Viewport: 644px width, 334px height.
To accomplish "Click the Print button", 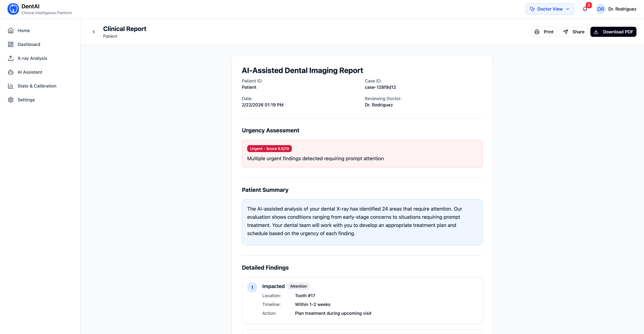I will point(544,32).
